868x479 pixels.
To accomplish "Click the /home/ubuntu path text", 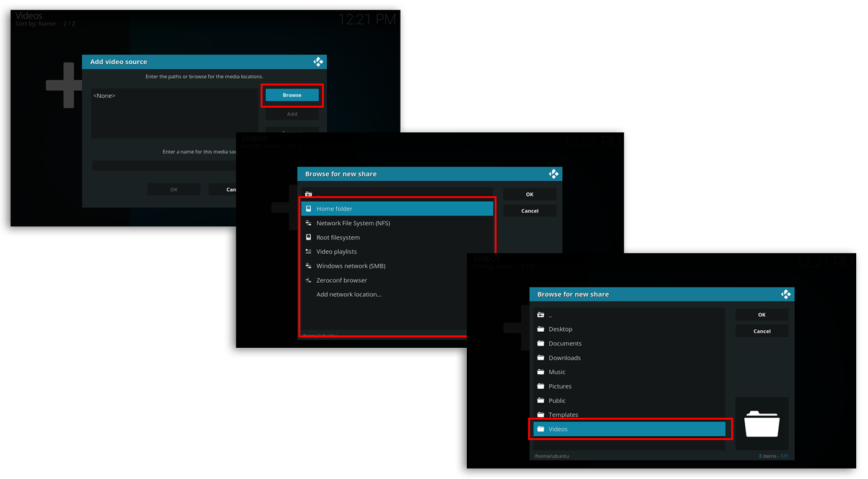I will coord(552,456).
